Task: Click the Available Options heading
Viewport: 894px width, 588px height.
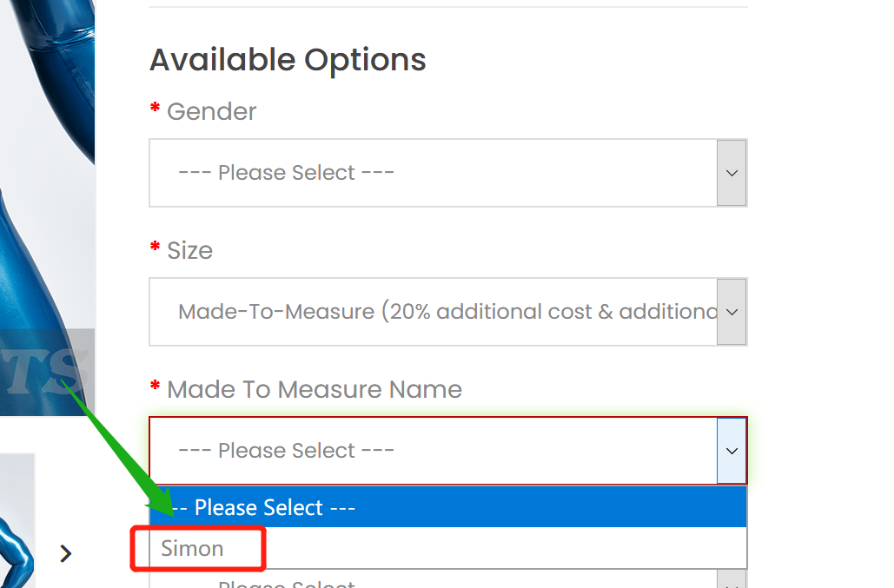Action: tap(288, 60)
